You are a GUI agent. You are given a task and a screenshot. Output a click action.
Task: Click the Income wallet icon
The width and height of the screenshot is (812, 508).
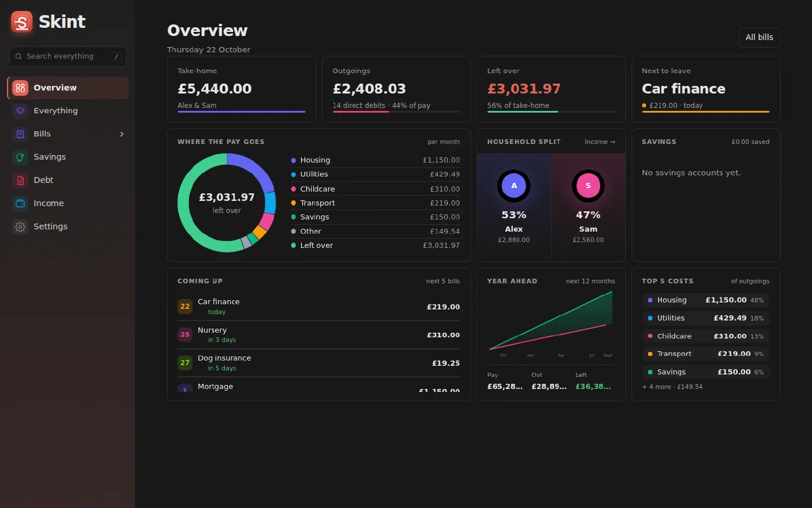pyautogui.click(x=20, y=204)
